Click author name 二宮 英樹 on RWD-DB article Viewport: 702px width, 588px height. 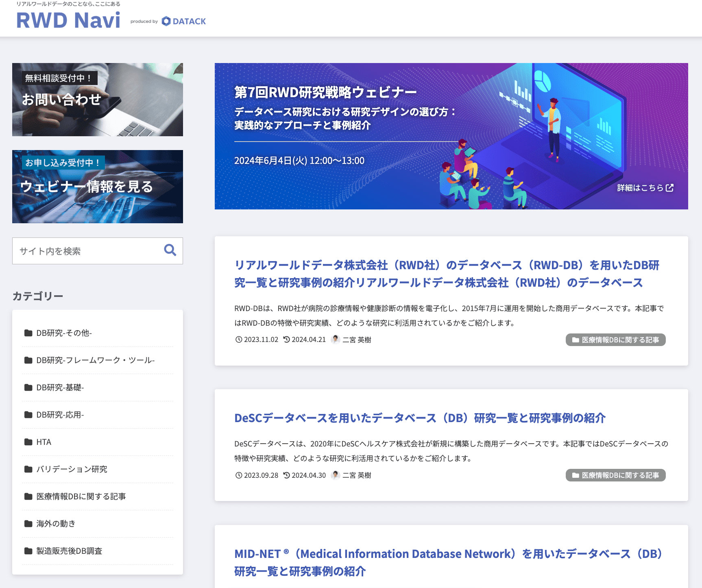357,340
